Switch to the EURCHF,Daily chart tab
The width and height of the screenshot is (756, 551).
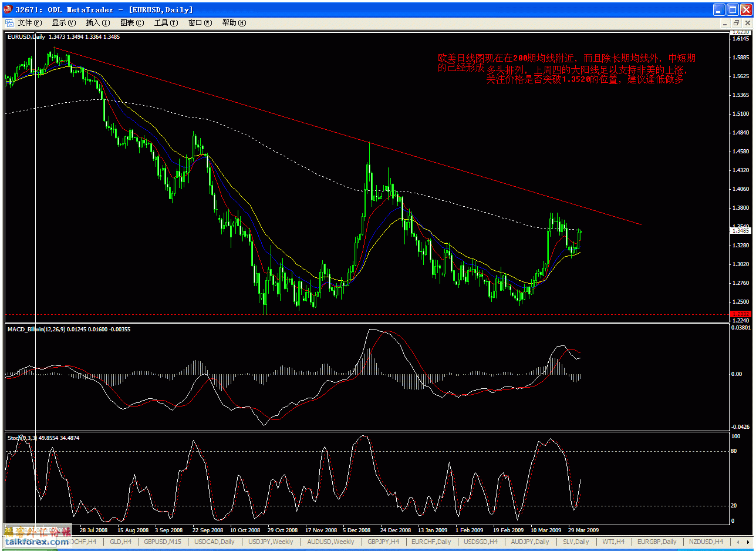(431, 542)
